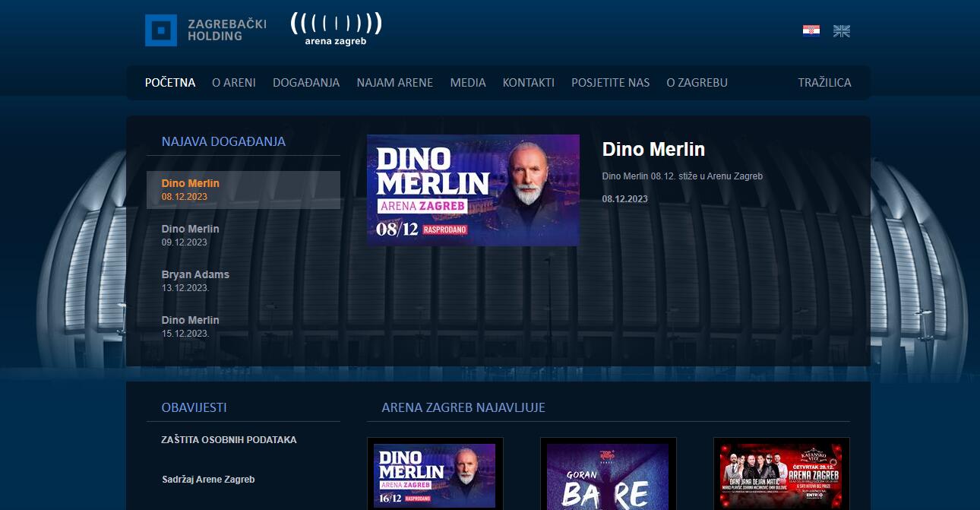Select Dino Merlin 08.12.2023 event
980x510 pixels.
(x=243, y=190)
